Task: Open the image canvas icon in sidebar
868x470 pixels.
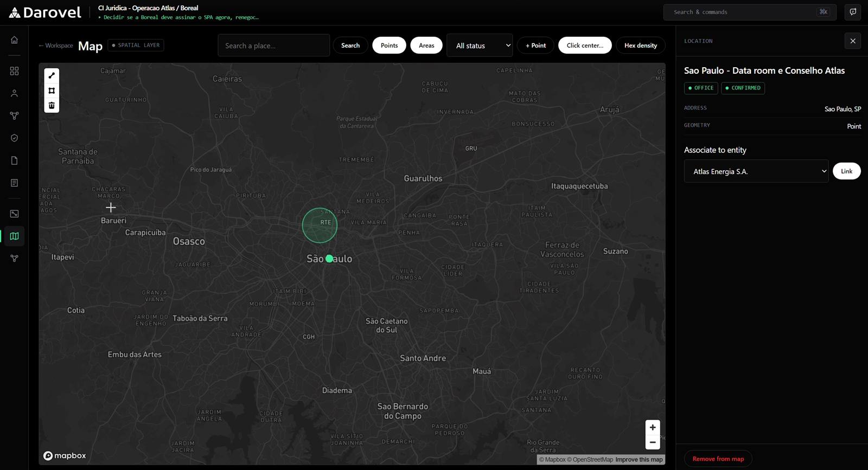Action: coord(14,214)
